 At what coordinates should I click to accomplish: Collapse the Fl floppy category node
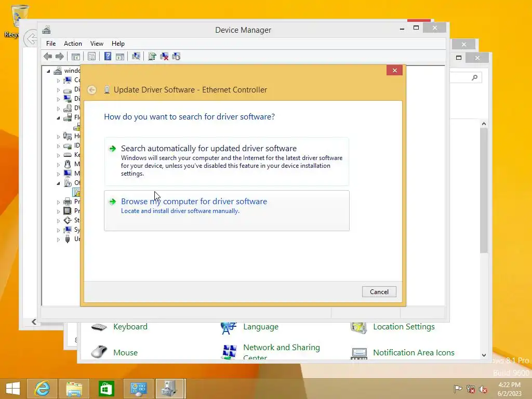point(58,118)
